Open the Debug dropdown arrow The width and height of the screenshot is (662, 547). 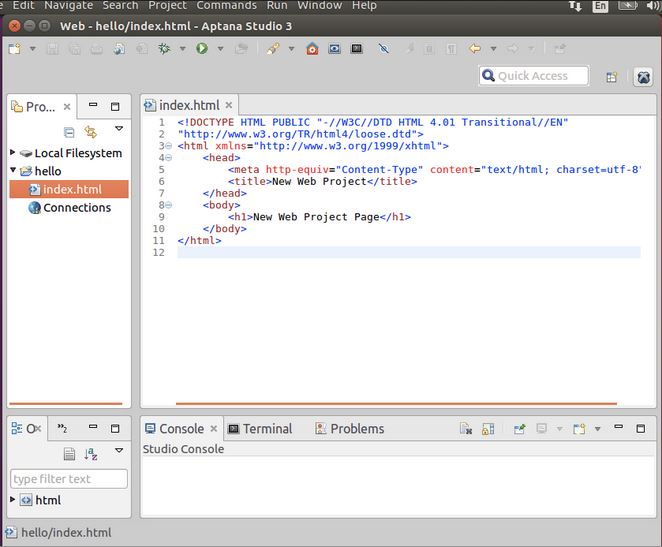pyautogui.click(x=182, y=49)
